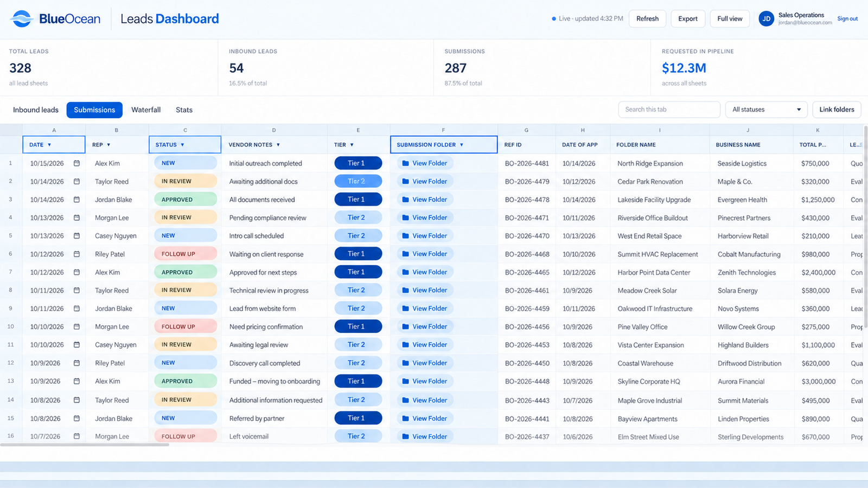
Task: Open VENDOR NOTES column filter arrow
Action: [278, 145]
